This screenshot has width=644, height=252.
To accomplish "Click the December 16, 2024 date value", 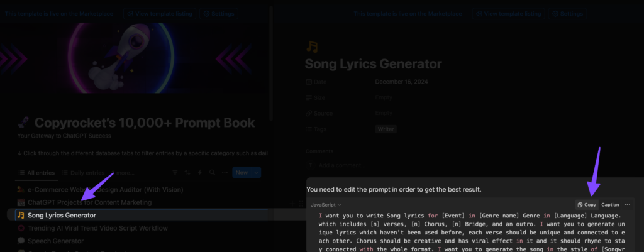I will (404, 82).
